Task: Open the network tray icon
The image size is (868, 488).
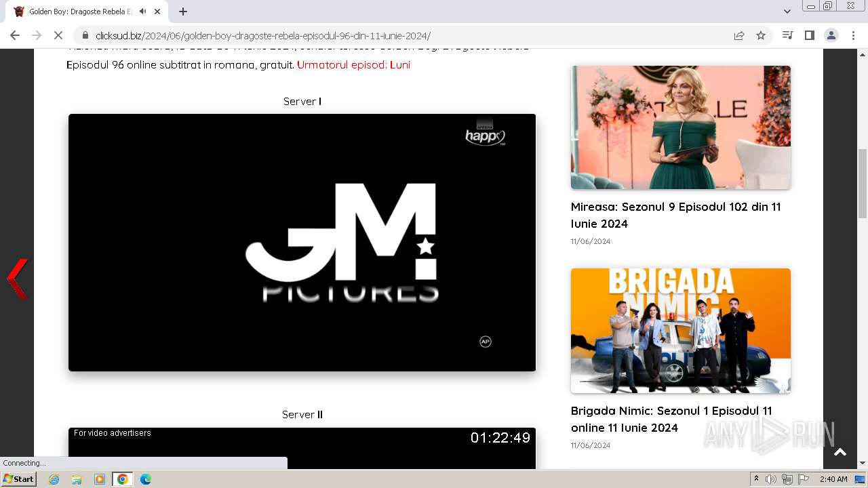Action: tap(787, 479)
